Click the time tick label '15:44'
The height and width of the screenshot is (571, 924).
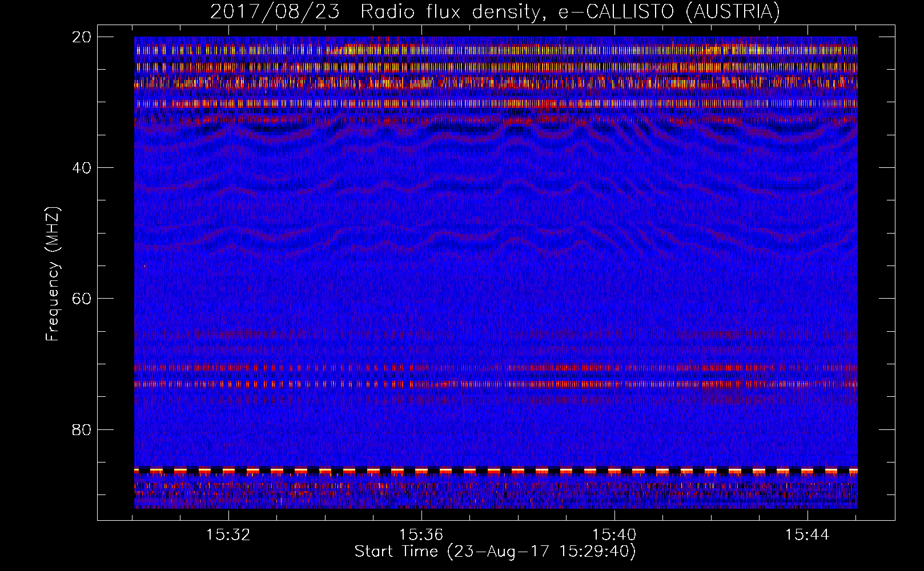coord(808,534)
